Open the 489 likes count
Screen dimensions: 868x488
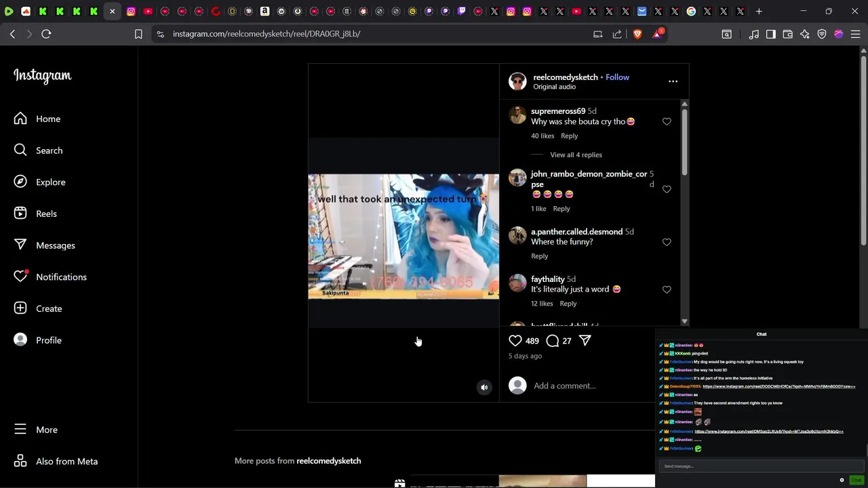point(532,341)
